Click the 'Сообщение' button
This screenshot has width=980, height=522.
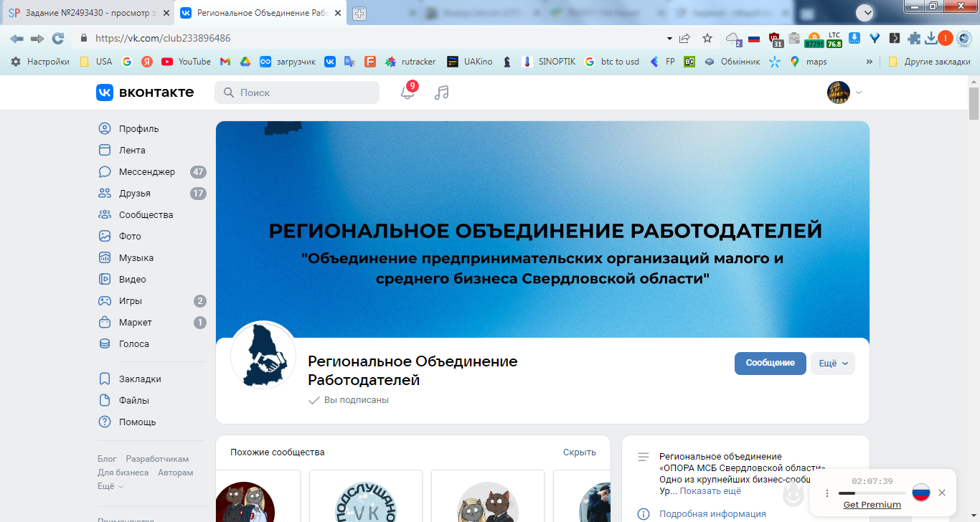771,364
